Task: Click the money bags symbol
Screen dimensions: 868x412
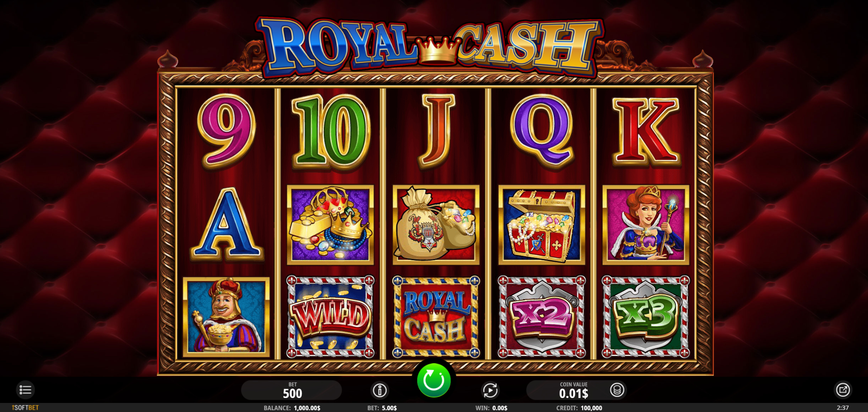Action: 436,225
